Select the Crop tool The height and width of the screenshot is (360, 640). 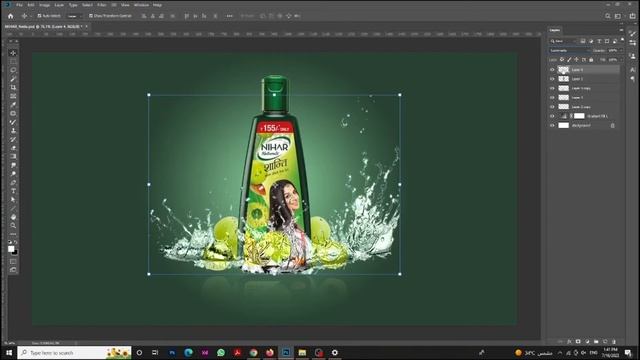tap(13, 87)
